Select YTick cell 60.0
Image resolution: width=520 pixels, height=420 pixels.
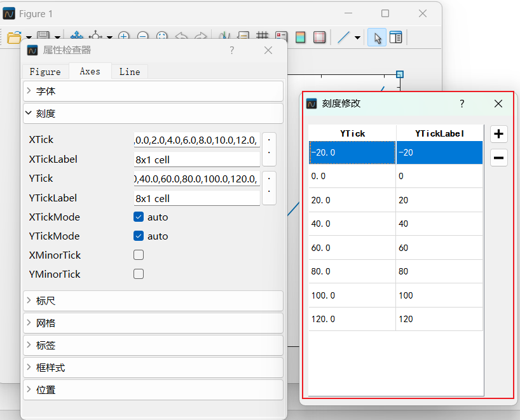pyautogui.click(x=352, y=248)
